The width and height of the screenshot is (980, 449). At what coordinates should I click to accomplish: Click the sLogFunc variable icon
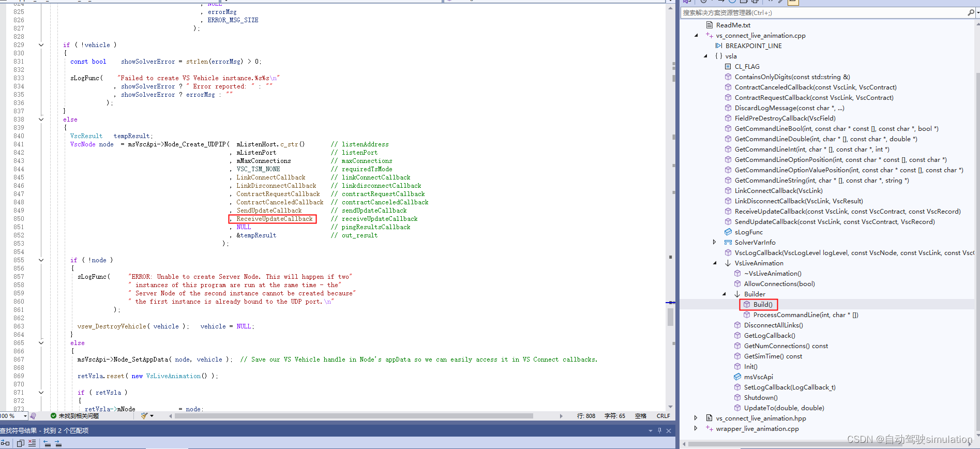[728, 232]
